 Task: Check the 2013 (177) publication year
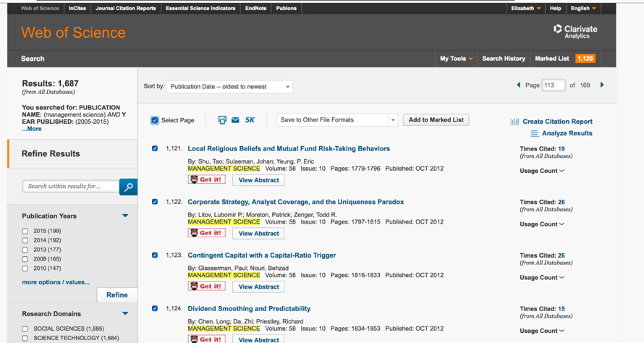tap(25, 250)
